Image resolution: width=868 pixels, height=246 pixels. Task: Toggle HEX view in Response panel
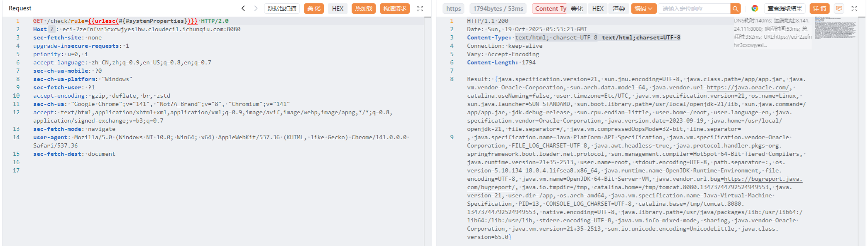click(598, 8)
